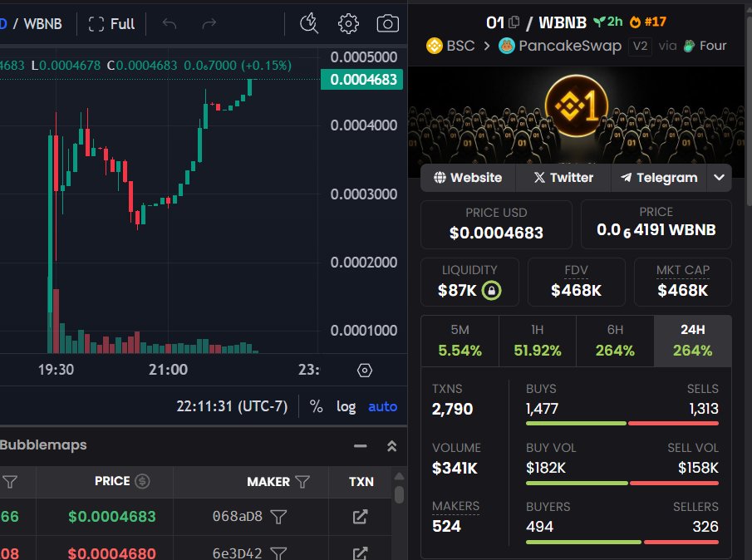
Task: Click the BSC chain logo
Action: tap(435, 46)
